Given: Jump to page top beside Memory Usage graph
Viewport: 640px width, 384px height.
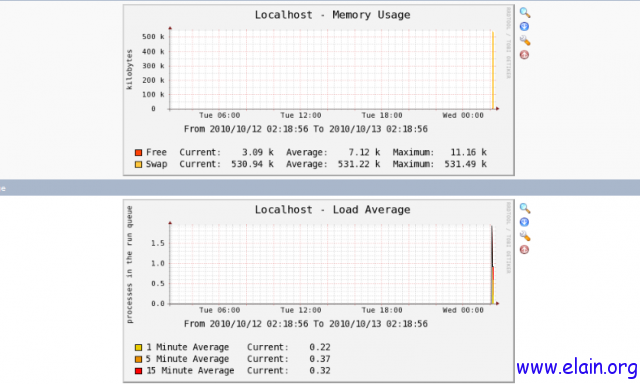Looking at the screenshot, I should (524, 55).
